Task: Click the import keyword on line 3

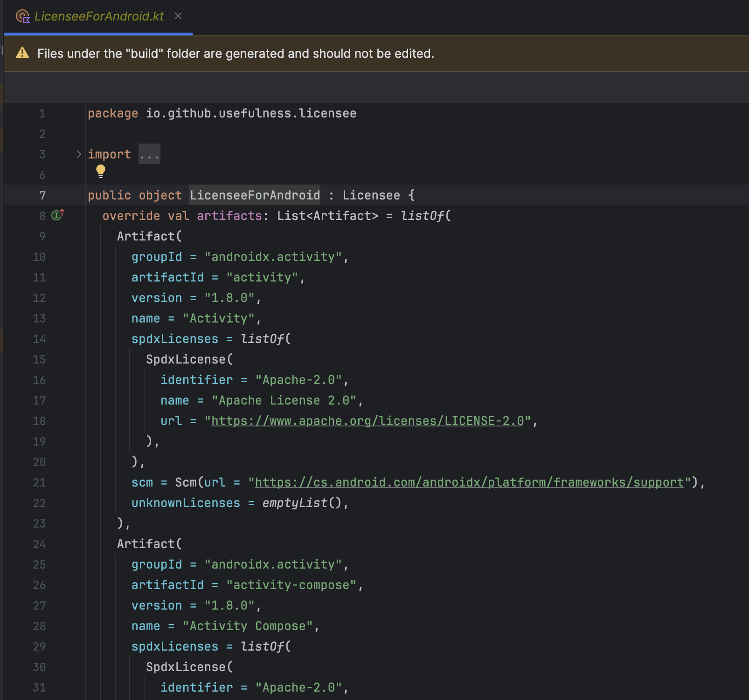Action: pyautogui.click(x=109, y=154)
